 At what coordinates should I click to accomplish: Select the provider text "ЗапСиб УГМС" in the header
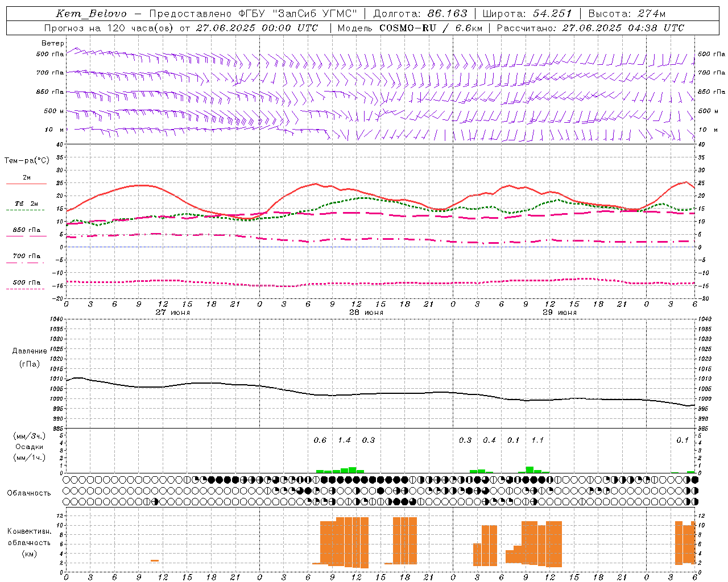pos(316,14)
